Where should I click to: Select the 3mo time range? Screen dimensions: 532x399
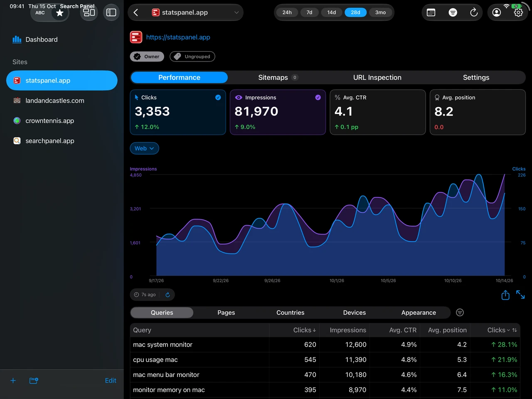click(x=381, y=12)
